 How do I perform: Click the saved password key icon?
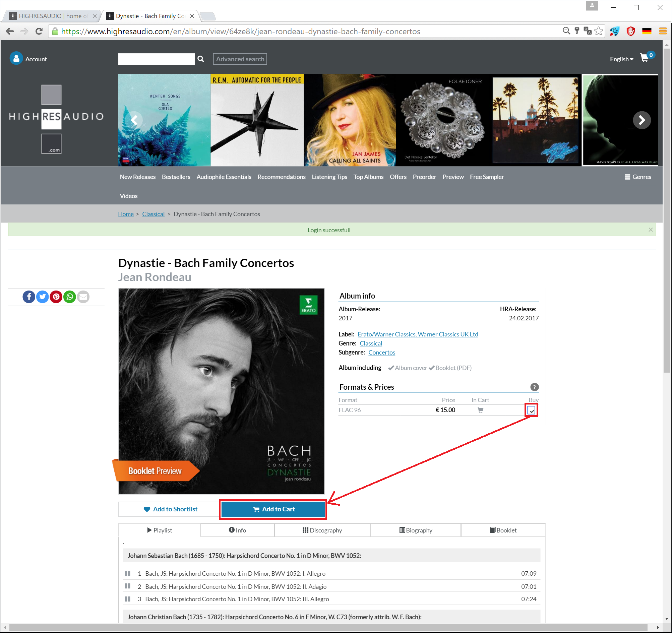click(577, 31)
